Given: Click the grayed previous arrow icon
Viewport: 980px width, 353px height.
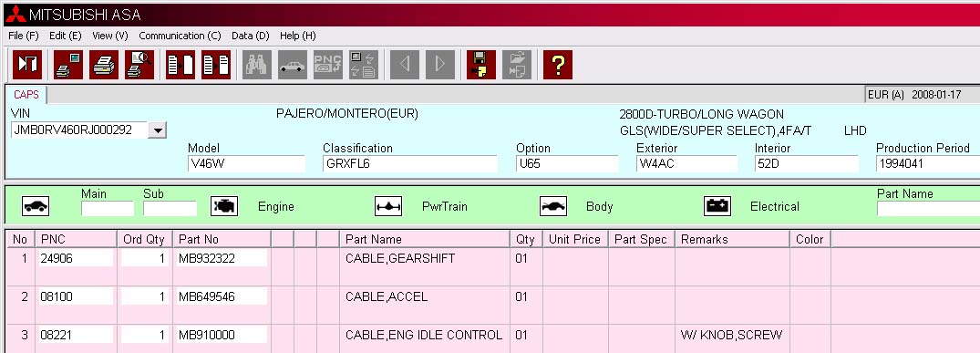Looking at the screenshot, I should [x=405, y=65].
